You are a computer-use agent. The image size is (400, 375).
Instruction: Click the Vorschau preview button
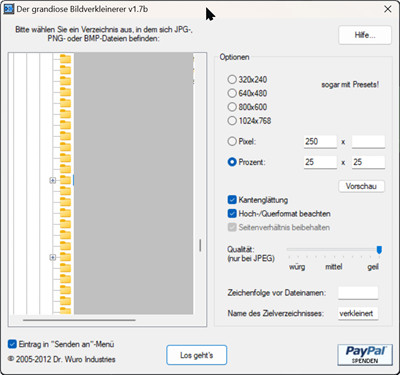[x=361, y=186]
